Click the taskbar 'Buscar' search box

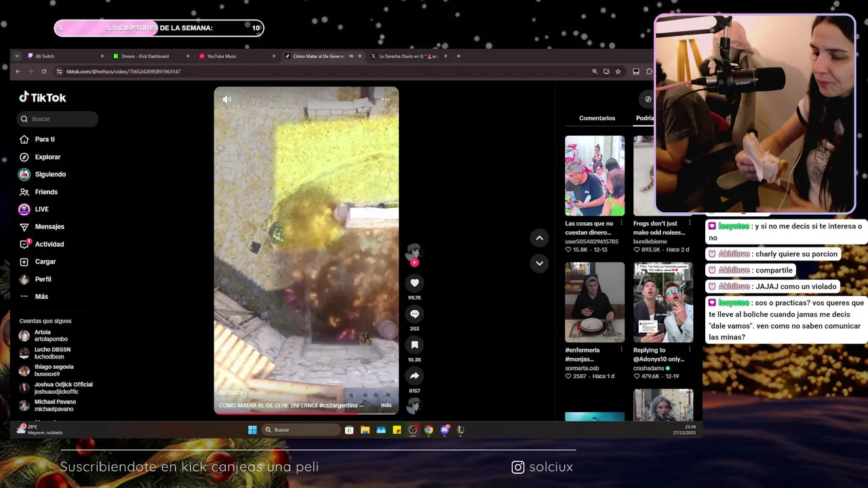[x=301, y=430]
